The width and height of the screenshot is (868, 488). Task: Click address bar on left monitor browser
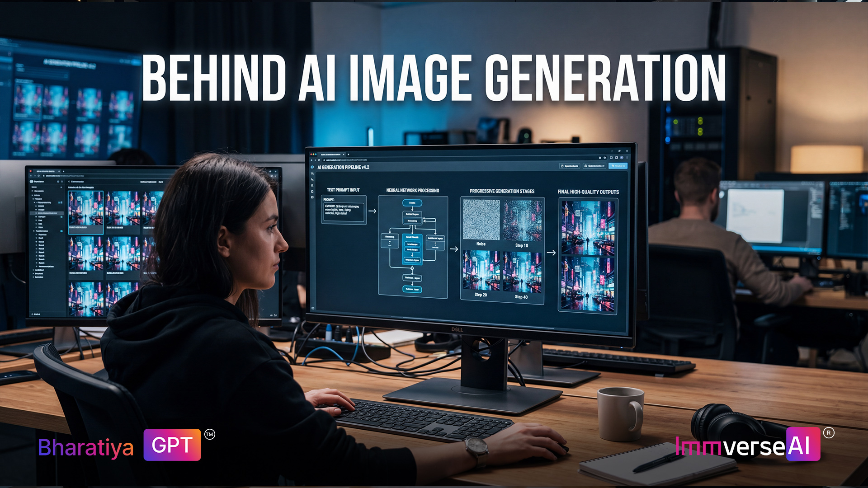(x=158, y=176)
